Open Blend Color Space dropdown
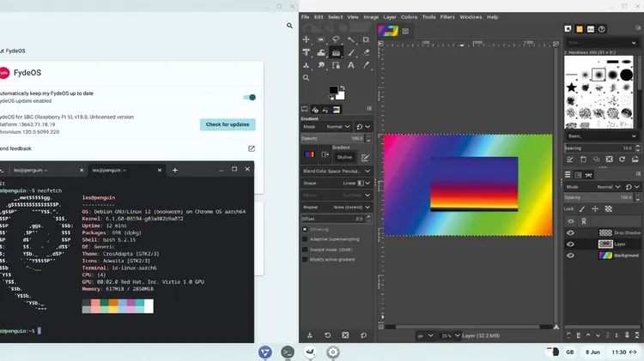The height and width of the screenshot is (361, 644). click(337, 171)
